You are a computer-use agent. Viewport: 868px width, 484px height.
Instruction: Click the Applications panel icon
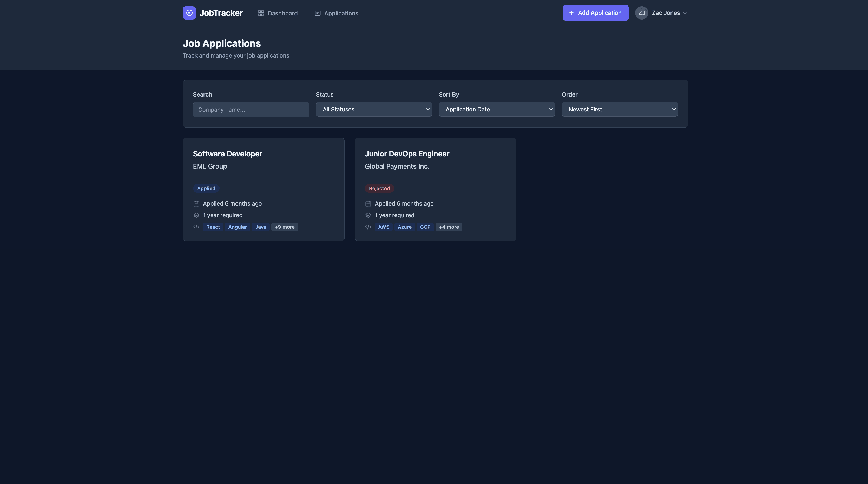(317, 13)
